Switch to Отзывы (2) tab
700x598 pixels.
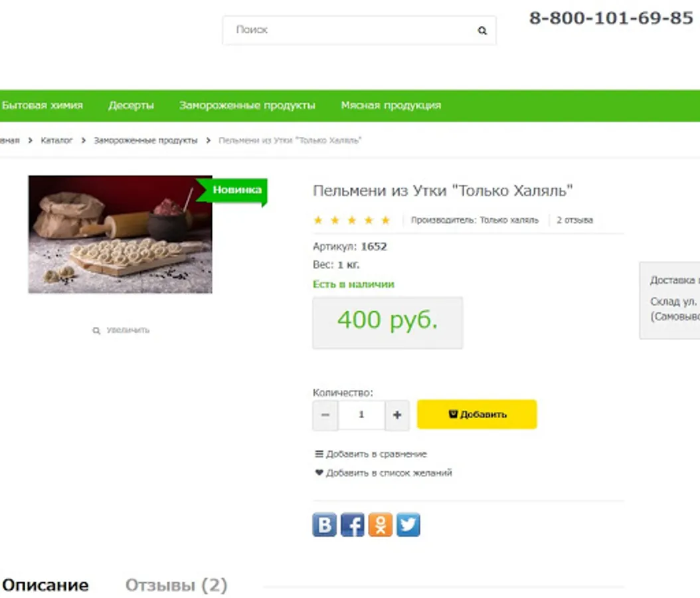177,585
